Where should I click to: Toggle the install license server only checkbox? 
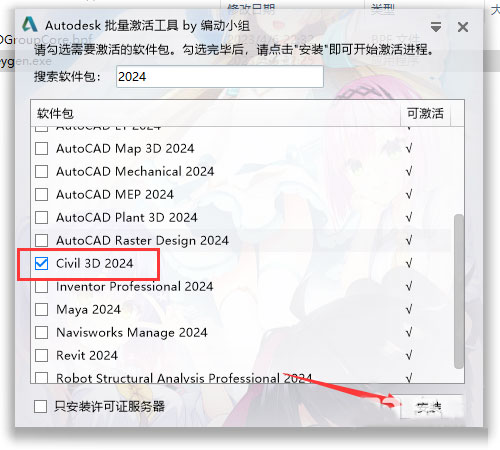coord(40,406)
